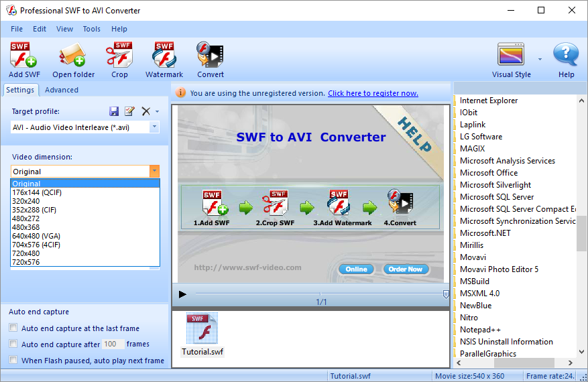Click the register now link
Viewport: 588px width, 382px height.
coord(373,93)
